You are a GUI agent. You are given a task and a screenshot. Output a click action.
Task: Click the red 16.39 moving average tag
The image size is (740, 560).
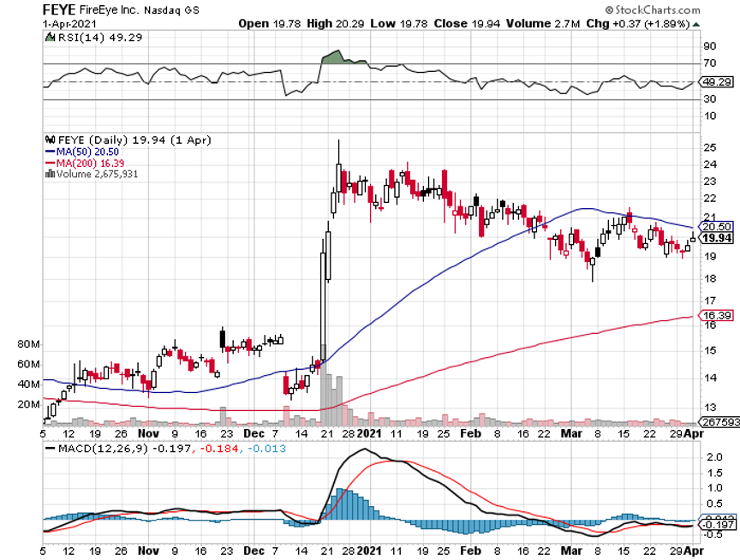pos(716,316)
